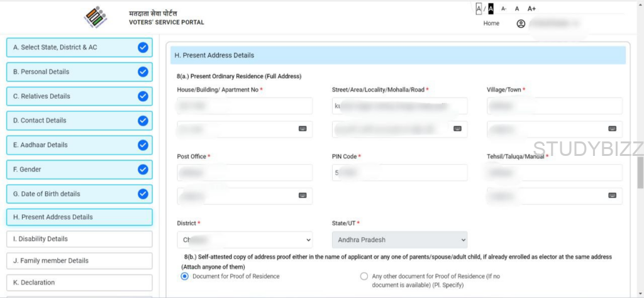Go to Family member Details section
This screenshot has width=644, height=298.
coord(79,261)
